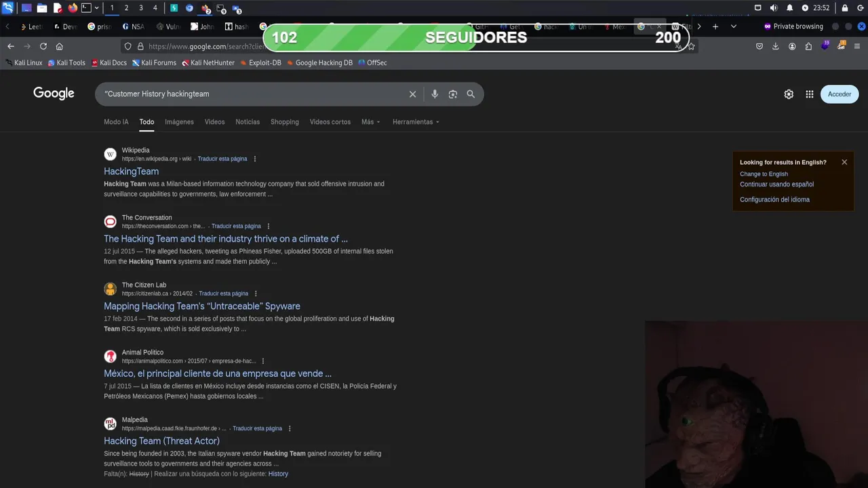Open the Videos cortos tab
868x488 pixels.
[330, 122]
